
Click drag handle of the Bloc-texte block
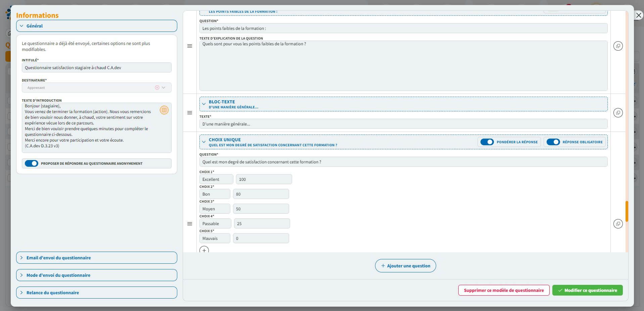(x=190, y=113)
